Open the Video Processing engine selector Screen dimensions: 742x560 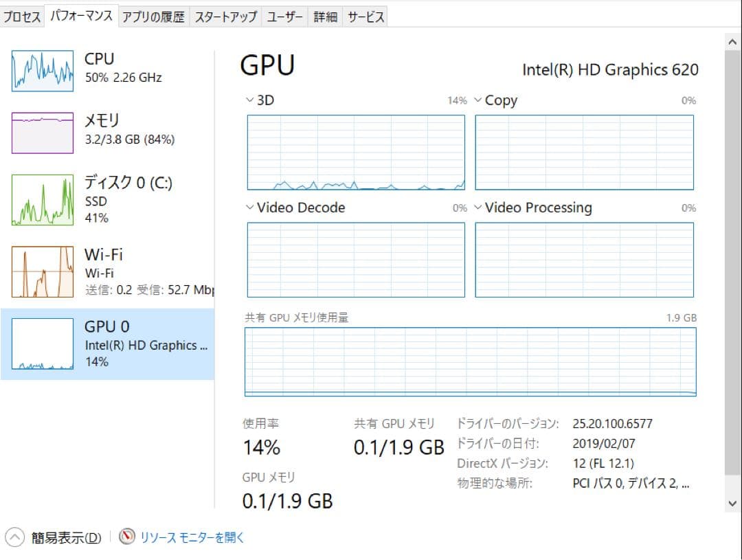(x=477, y=208)
